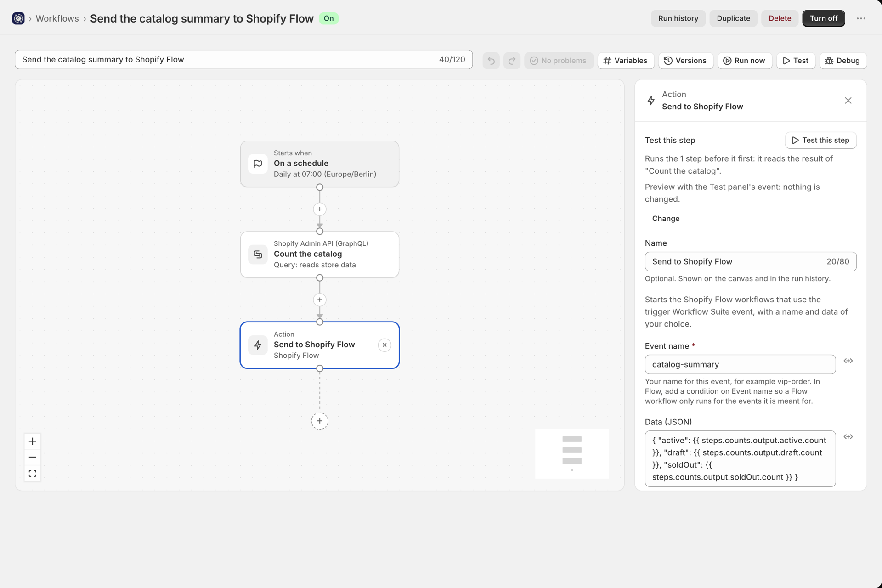Close the action side panel
882x588 pixels.
(x=848, y=101)
